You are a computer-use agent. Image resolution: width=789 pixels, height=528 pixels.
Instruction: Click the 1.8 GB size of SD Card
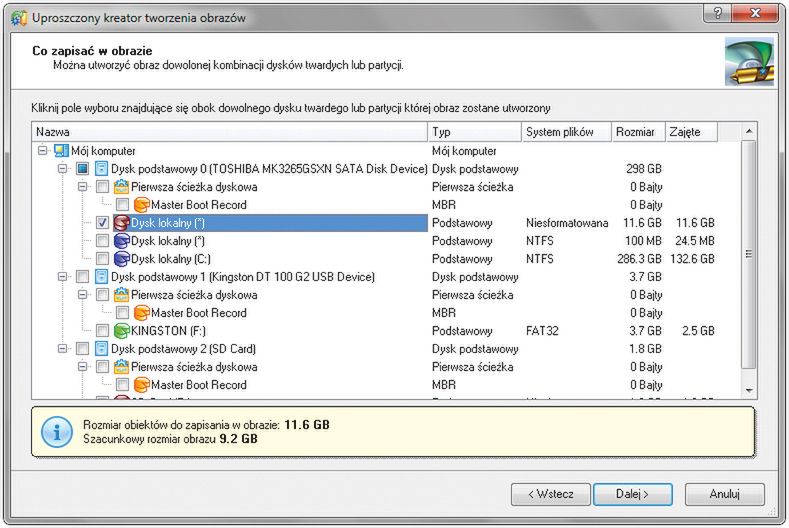(645, 349)
